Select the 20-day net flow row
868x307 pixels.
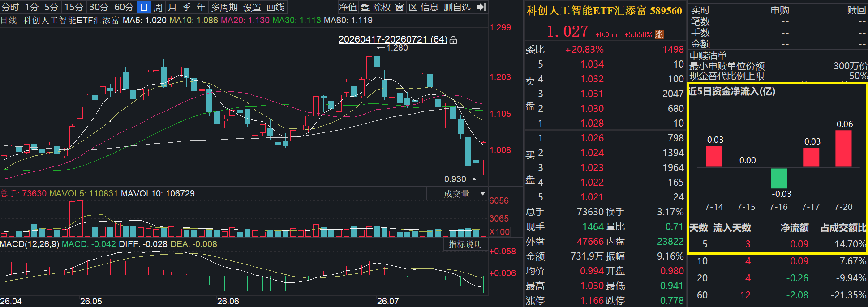click(777, 278)
